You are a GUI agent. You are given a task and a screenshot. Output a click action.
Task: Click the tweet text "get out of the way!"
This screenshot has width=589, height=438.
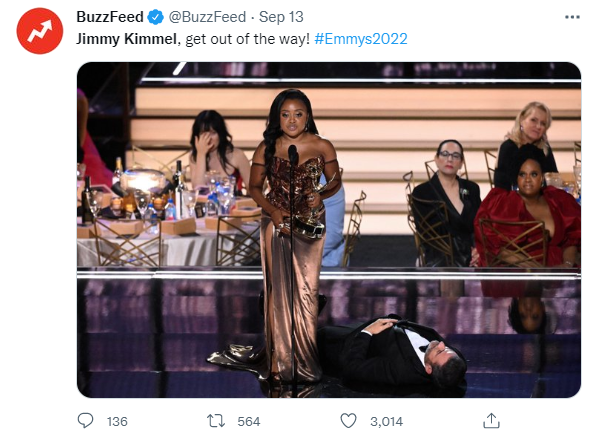click(x=248, y=39)
